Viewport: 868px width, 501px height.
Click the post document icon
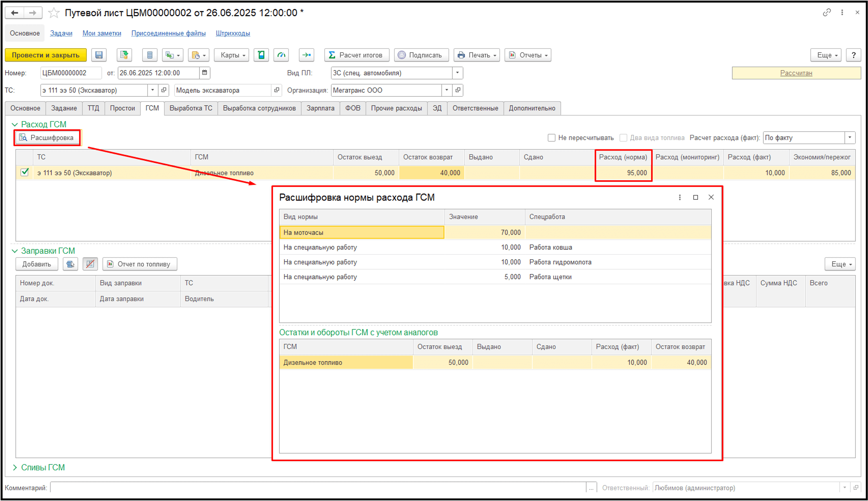124,55
